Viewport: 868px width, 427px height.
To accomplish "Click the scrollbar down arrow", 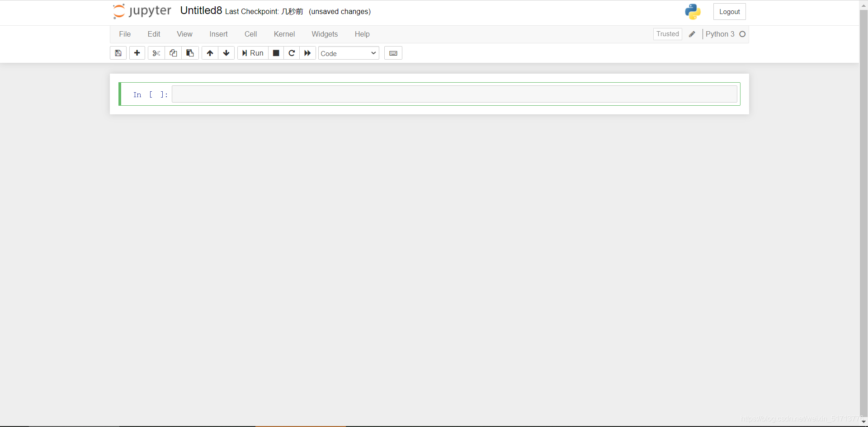I will click(x=863, y=421).
